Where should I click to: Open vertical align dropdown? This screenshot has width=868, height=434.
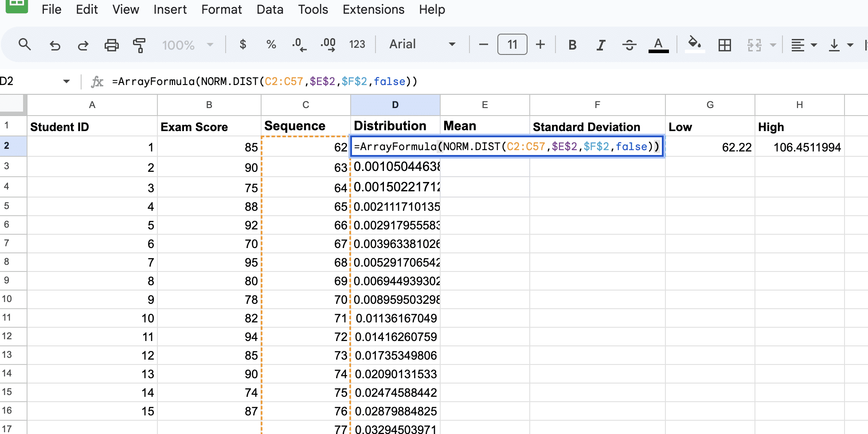point(841,45)
